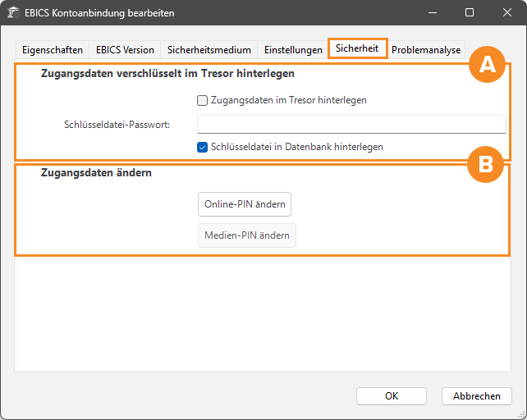The image size is (527, 420).
Task: Confirm the dialog with OK
Action: click(392, 396)
